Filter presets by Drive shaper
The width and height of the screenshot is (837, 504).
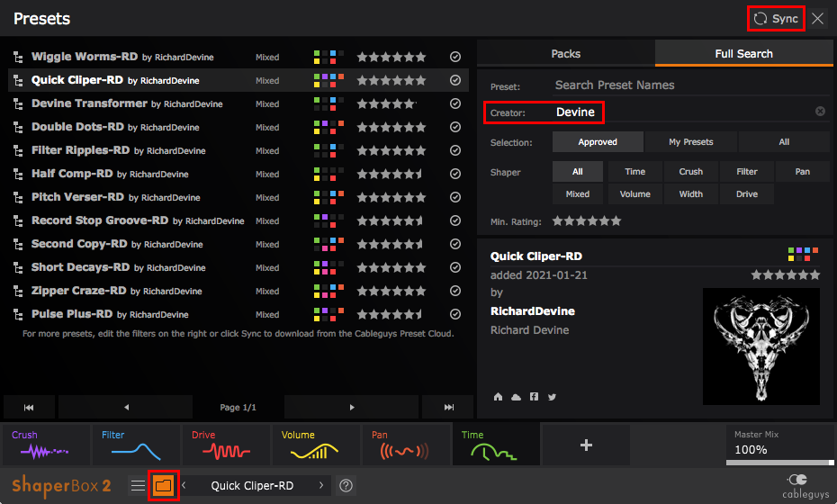click(x=747, y=194)
